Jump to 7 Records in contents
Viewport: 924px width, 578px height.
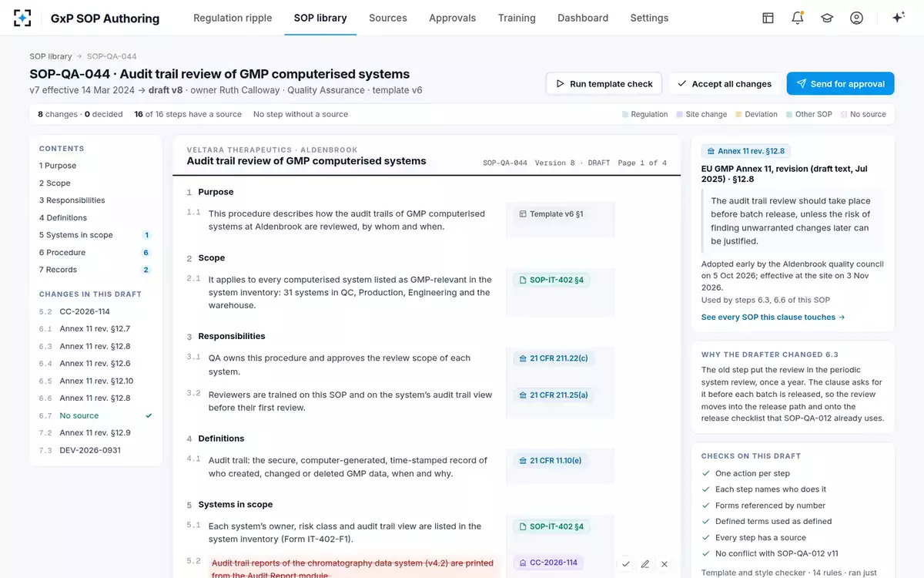[x=95, y=270]
